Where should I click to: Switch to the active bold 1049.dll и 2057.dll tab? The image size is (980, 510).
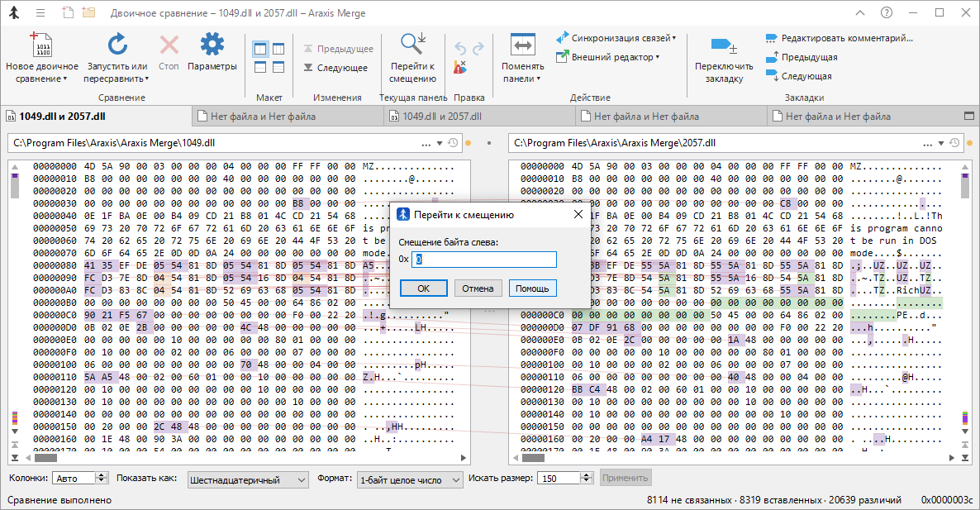pyautogui.click(x=97, y=117)
